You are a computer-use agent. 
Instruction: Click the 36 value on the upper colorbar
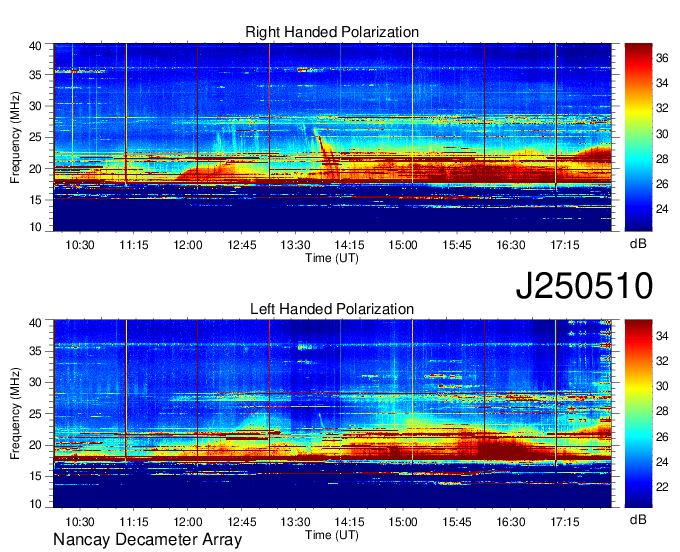pos(662,58)
